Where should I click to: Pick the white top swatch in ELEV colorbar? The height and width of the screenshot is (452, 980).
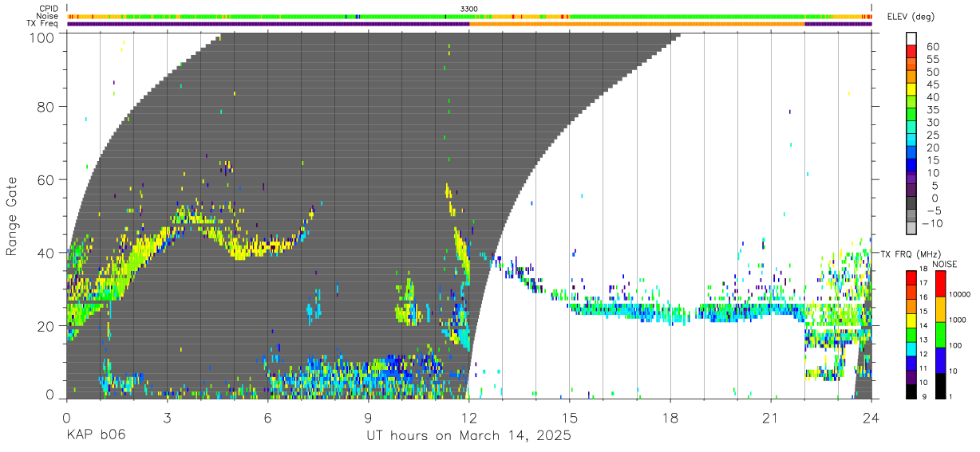tap(911, 38)
